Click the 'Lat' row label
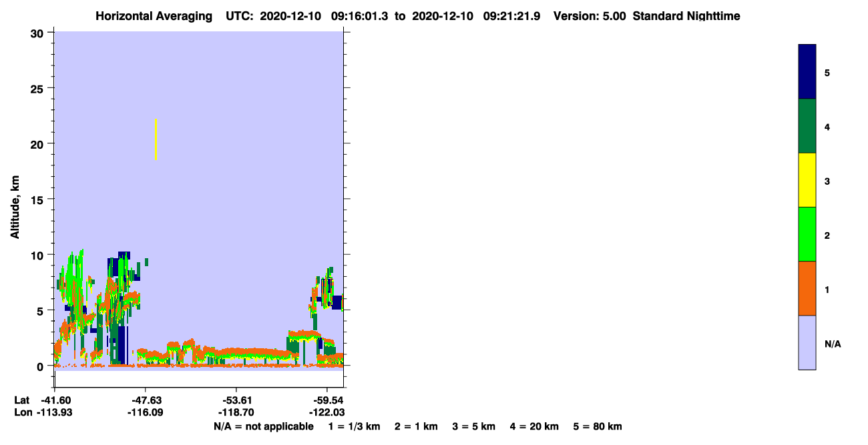The height and width of the screenshot is (445, 868). pos(21,400)
